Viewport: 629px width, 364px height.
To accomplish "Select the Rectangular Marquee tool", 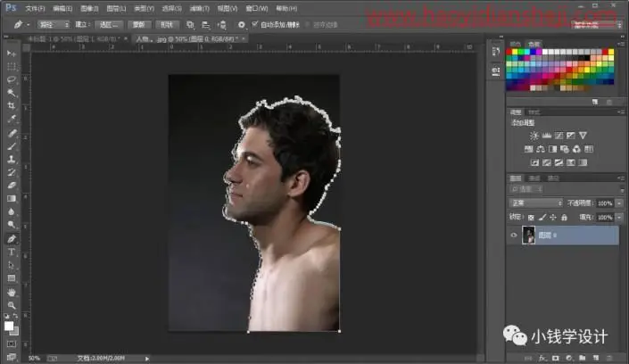I will click(12, 66).
